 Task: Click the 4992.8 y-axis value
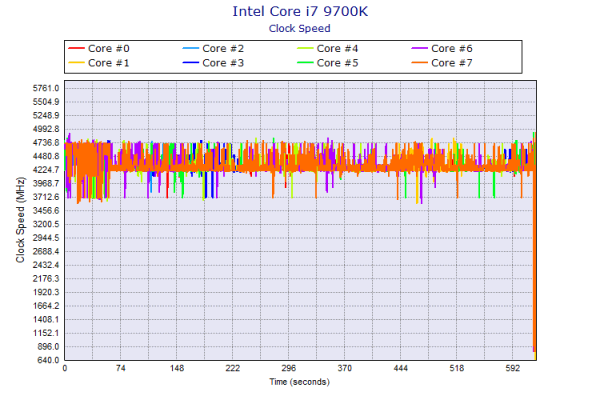point(46,129)
